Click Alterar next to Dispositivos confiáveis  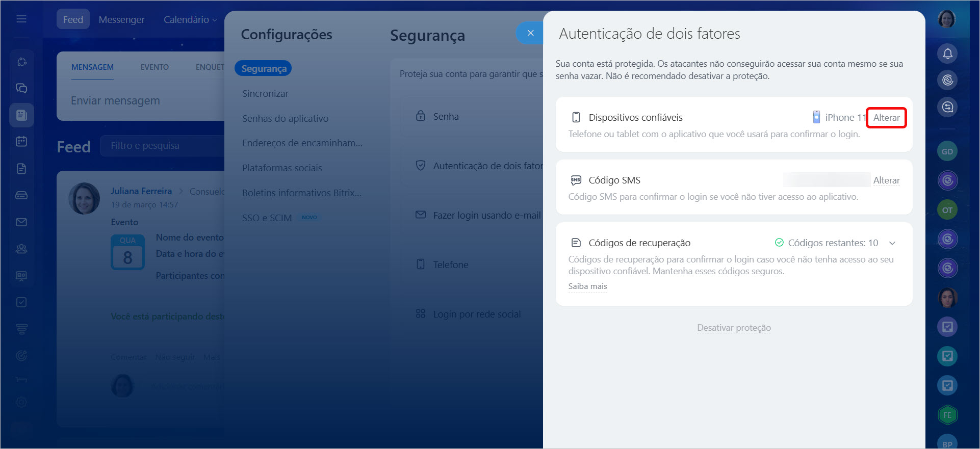point(886,118)
